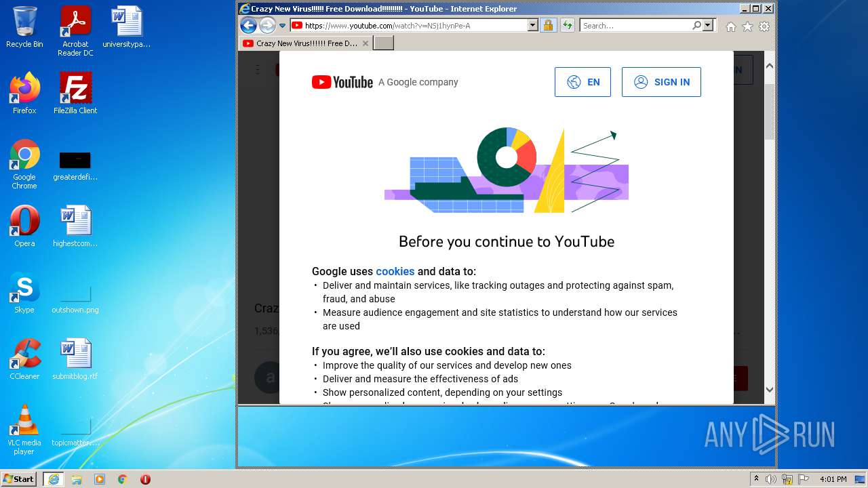
Task: Click the taskbar clock 4:01 PM
Action: pos(833,479)
